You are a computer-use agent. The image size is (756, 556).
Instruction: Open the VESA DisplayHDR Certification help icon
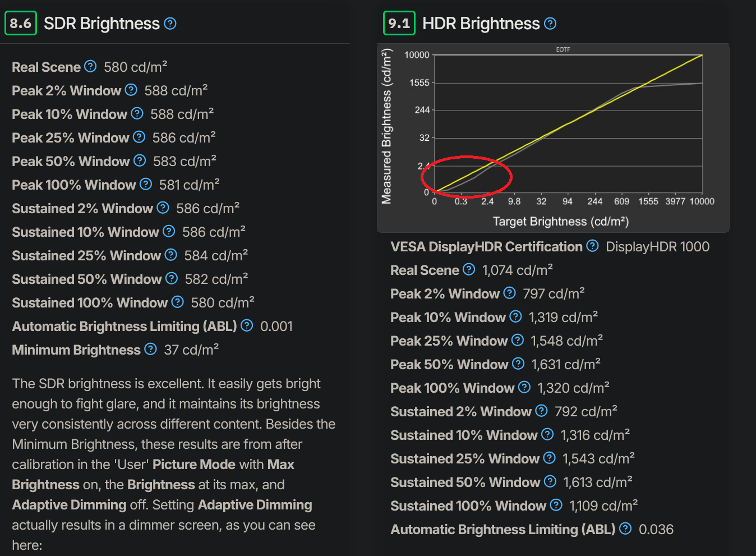click(593, 246)
